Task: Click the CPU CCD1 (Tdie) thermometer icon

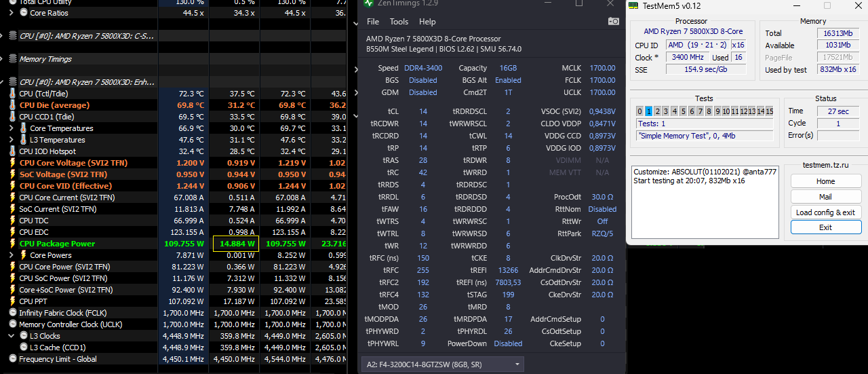Action: 12,117
